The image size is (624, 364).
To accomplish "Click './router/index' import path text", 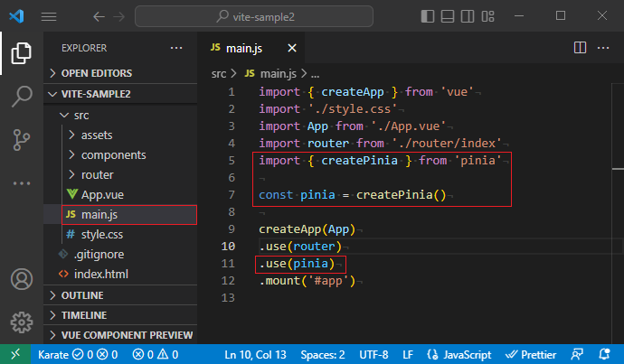I will (x=447, y=143).
